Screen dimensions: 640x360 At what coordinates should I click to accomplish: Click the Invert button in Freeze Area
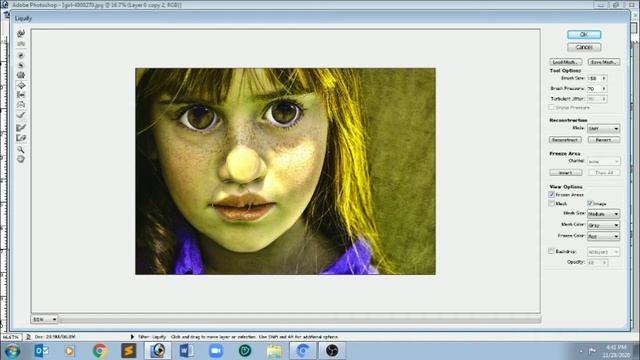566,173
